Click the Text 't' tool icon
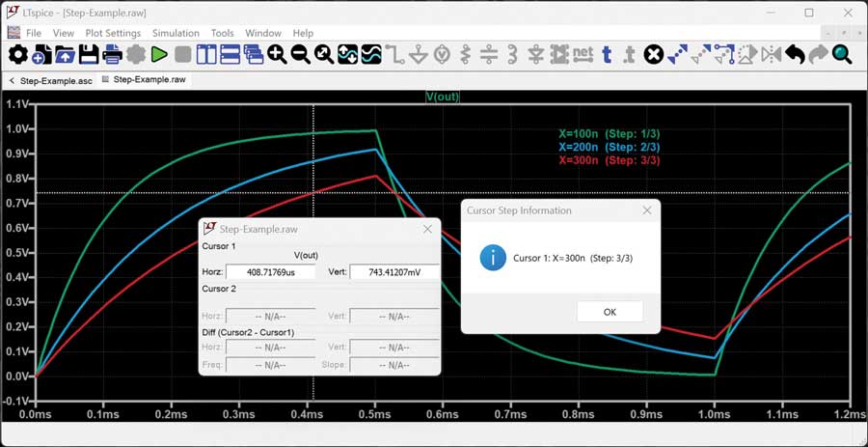The width and height of the screenshot is (868, 447). point(607,55)
